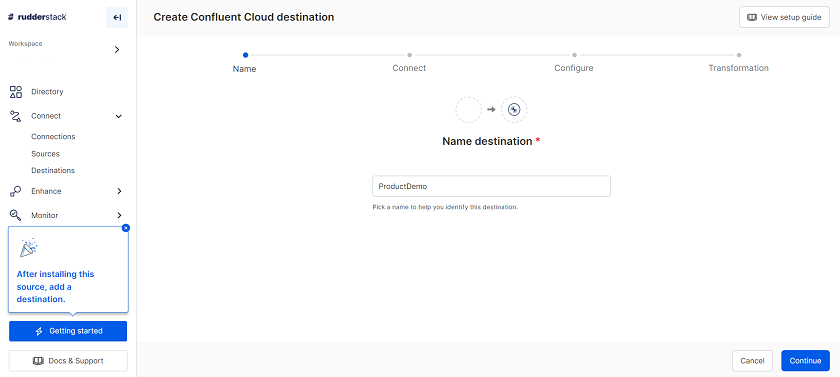The width and height of the screenshot is (840, 377).
Task: Click the Directory shapes icon
Action: click(16, 92)
